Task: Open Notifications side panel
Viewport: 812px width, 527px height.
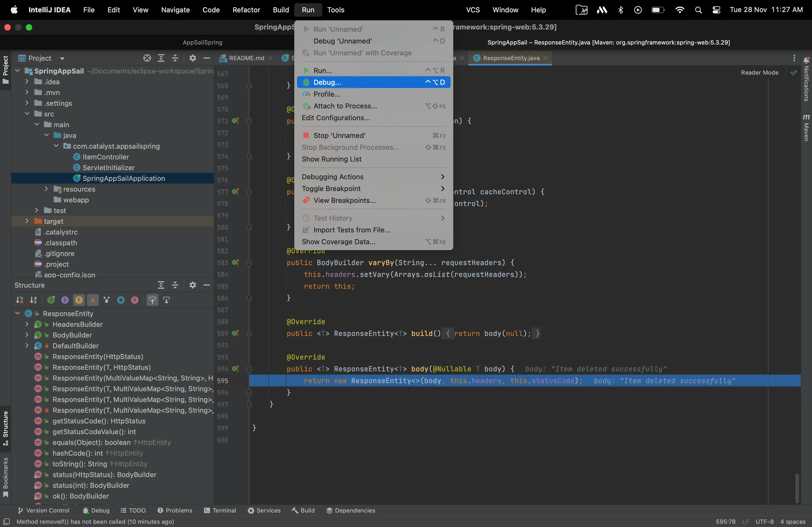Action: pos(806,79)
